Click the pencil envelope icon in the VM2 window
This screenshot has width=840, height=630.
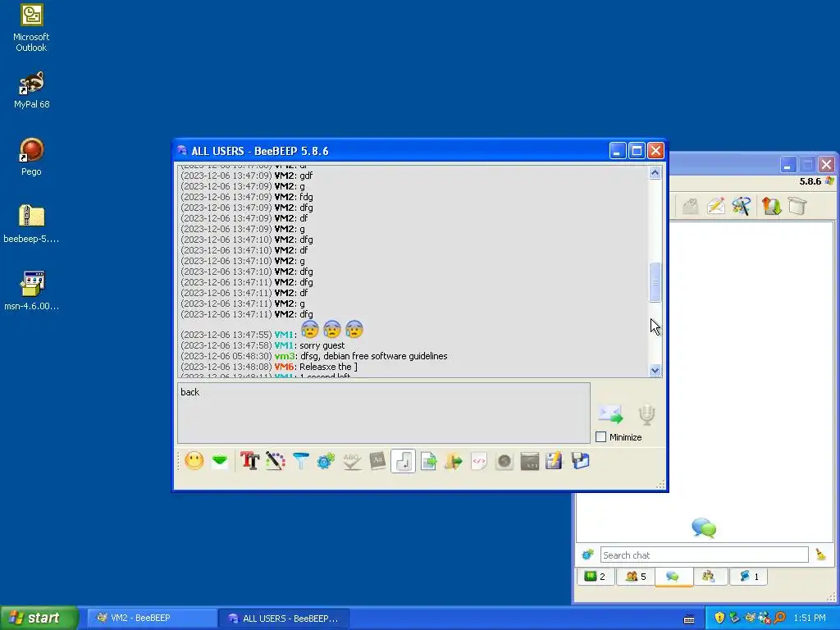click(716, 206)
